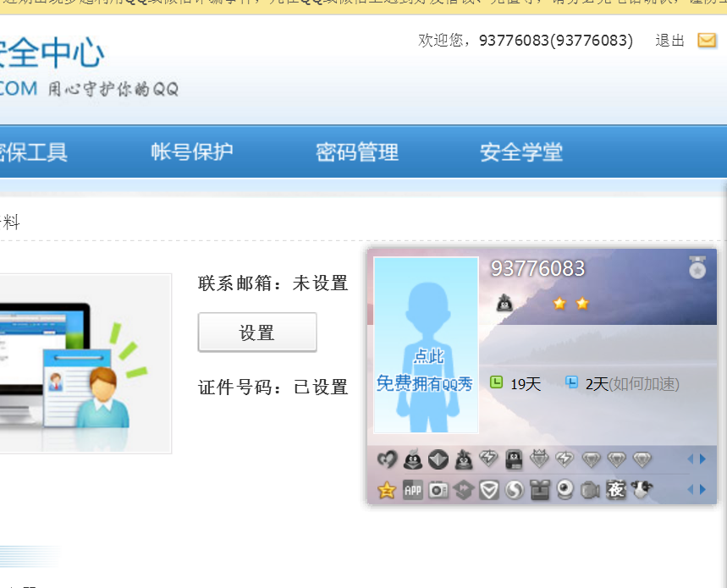
Task: Click the green clock icon next to 19天
Action: [497, 382]
